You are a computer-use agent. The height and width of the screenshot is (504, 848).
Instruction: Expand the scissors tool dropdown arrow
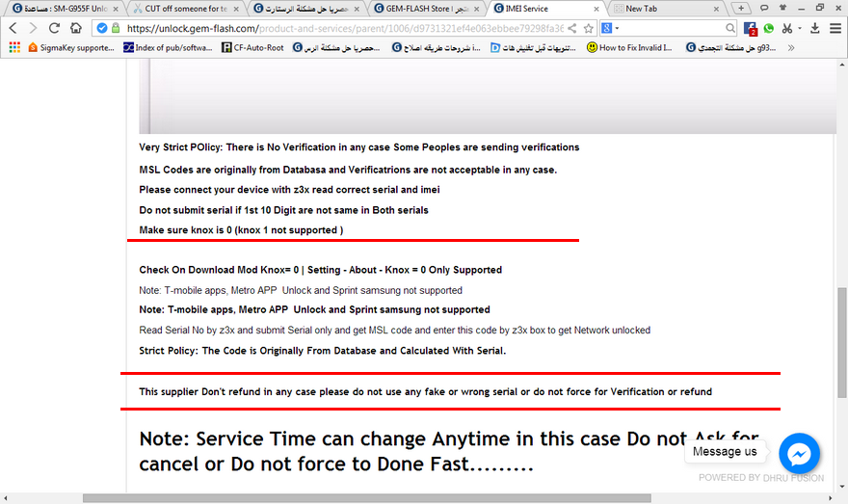[799, 28]
